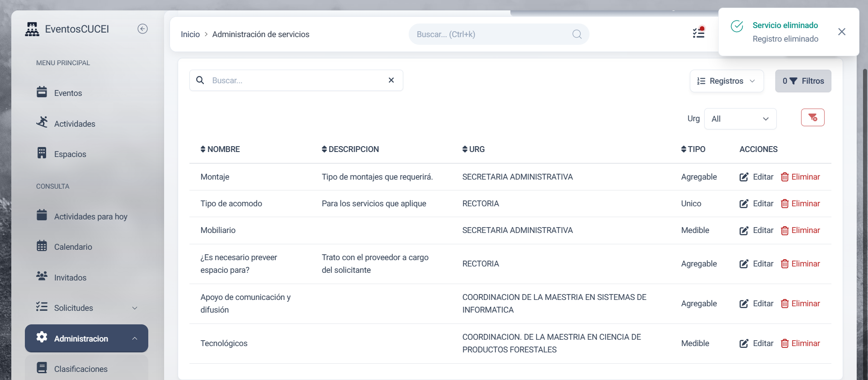Click the EventosCUCEI logo icon
Viewport: 868px width, 380px height.
pos(32,29)
